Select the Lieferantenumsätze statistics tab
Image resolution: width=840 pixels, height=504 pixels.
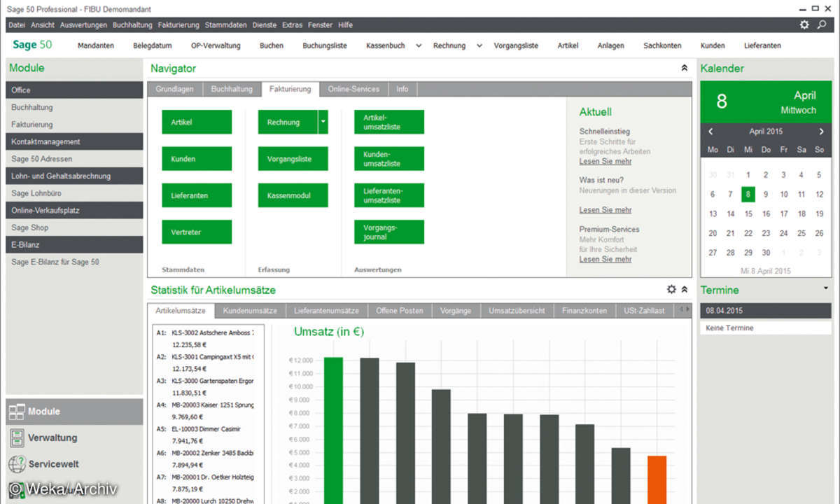pos(327,311)
